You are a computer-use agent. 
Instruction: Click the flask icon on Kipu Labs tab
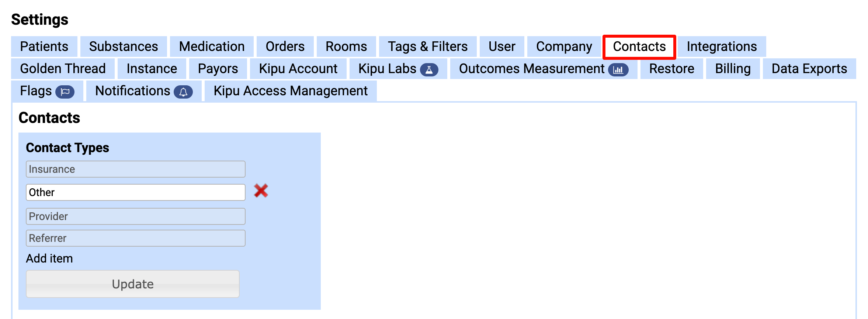point(429,69)
